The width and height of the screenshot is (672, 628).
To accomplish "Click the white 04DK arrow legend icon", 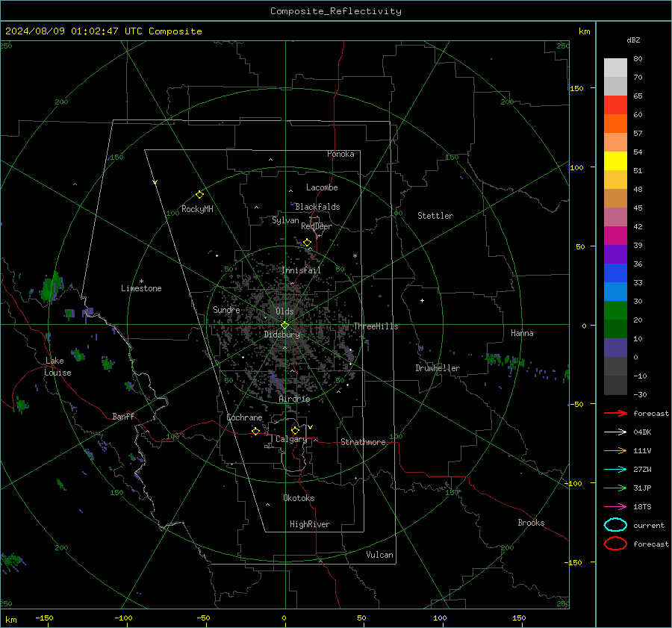I will (615, 432).
